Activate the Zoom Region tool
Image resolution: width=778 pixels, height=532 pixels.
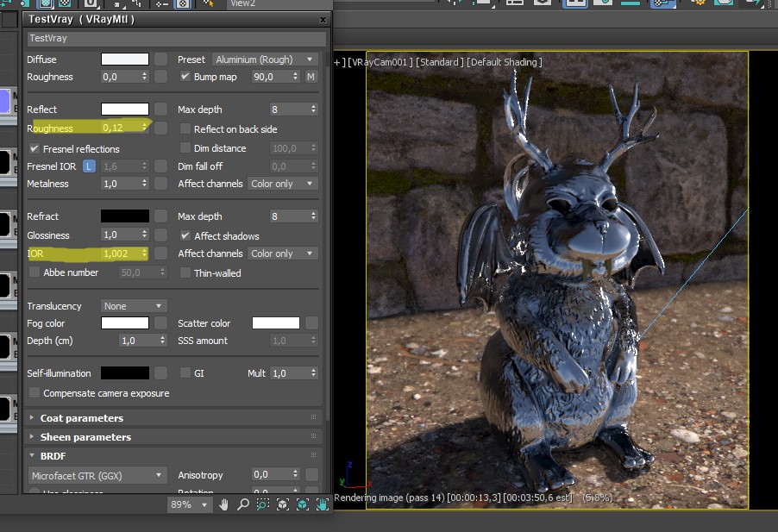(x=263, y=504)
